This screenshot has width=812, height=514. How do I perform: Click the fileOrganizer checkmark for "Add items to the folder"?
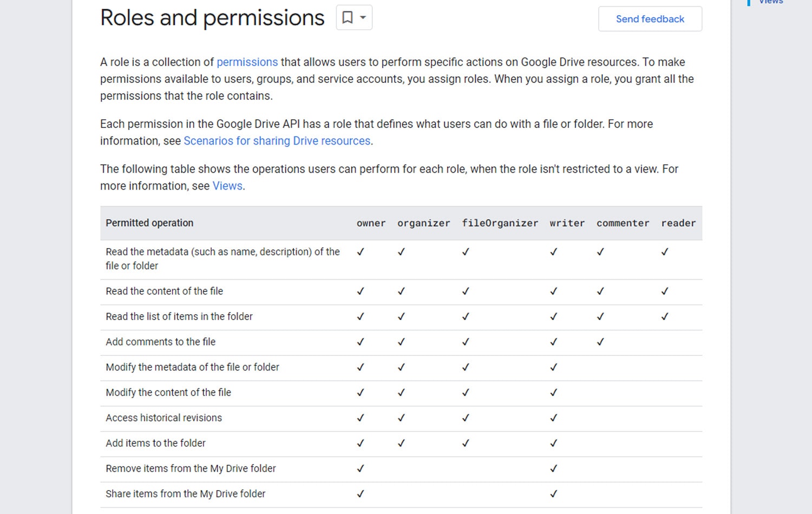(465, 443)
